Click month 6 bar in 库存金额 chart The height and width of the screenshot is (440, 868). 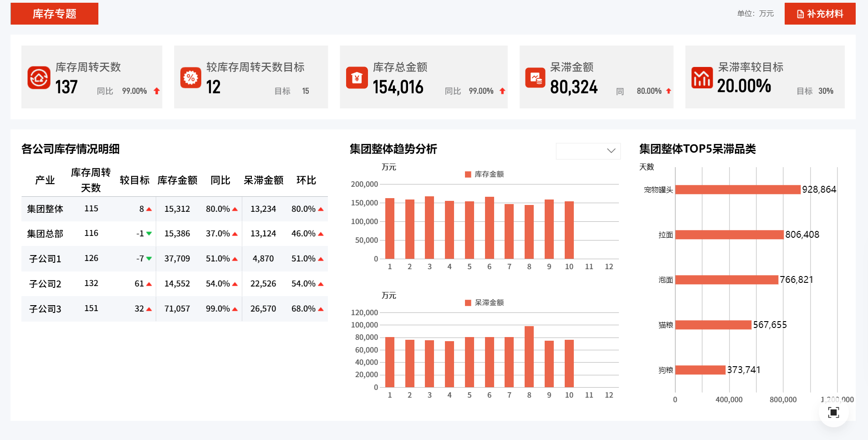point(490,228)
